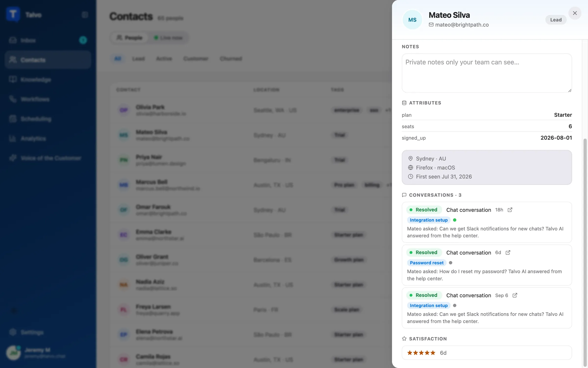The image size is (588, 368).
Task: Click Integration setup tag on Sep 6 conversation
Action: [429, 305]
